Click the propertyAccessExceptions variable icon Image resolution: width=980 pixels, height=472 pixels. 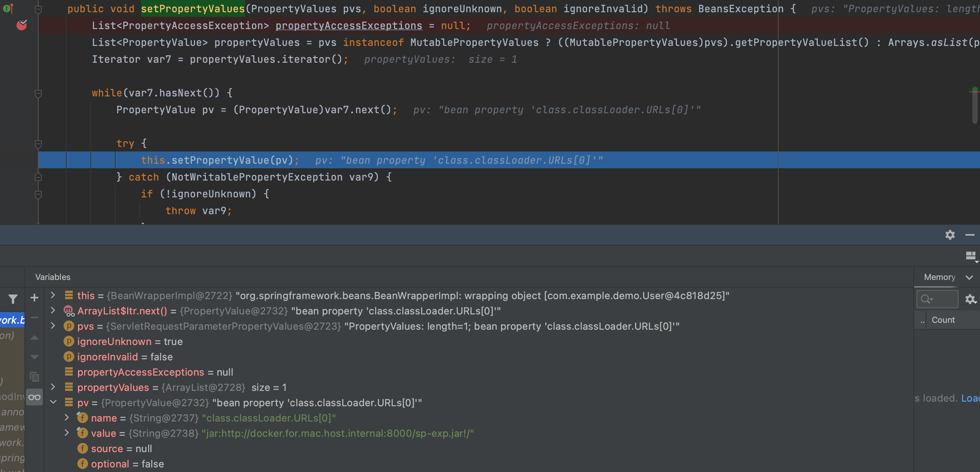point(69,371)
